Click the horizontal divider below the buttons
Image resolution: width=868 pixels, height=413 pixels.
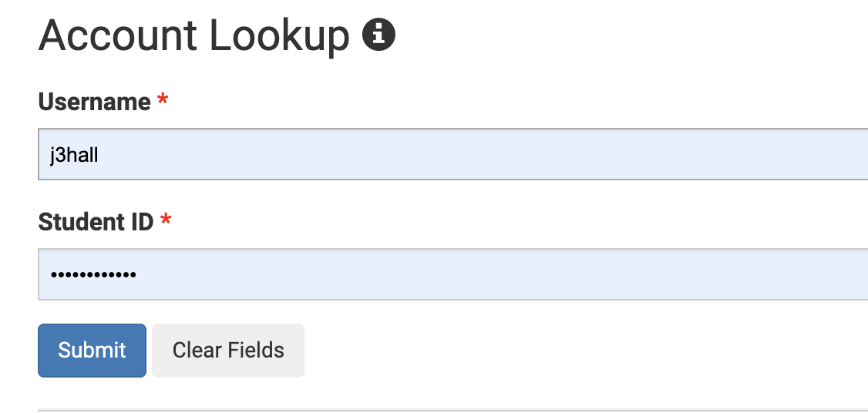453,411
